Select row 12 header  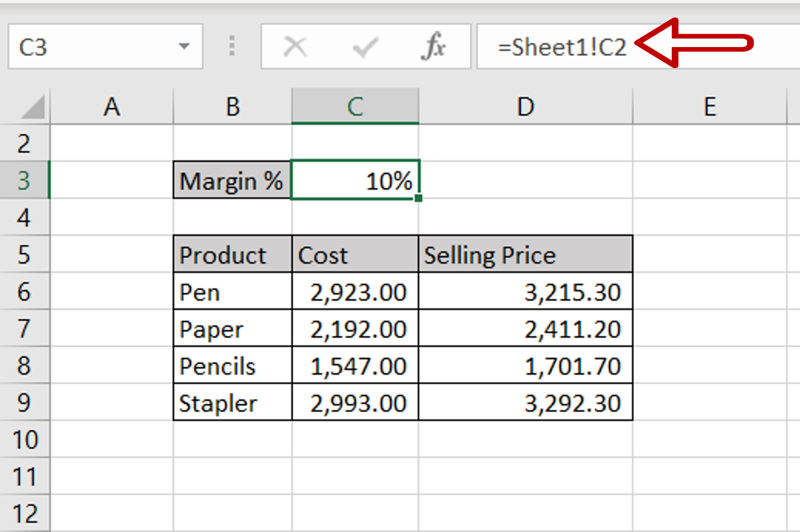click(x=25, y=513)
